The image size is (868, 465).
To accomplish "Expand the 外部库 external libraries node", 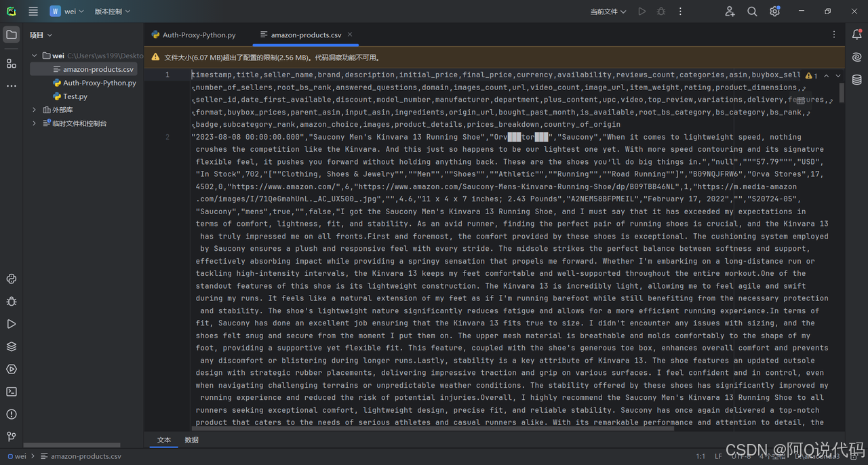I will pos(35,110).
